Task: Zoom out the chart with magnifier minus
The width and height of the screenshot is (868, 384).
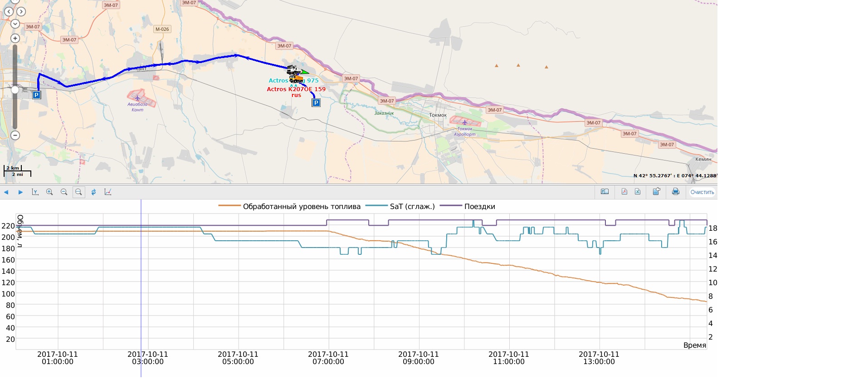Action: pyautogui.click(x=64, y=192)
